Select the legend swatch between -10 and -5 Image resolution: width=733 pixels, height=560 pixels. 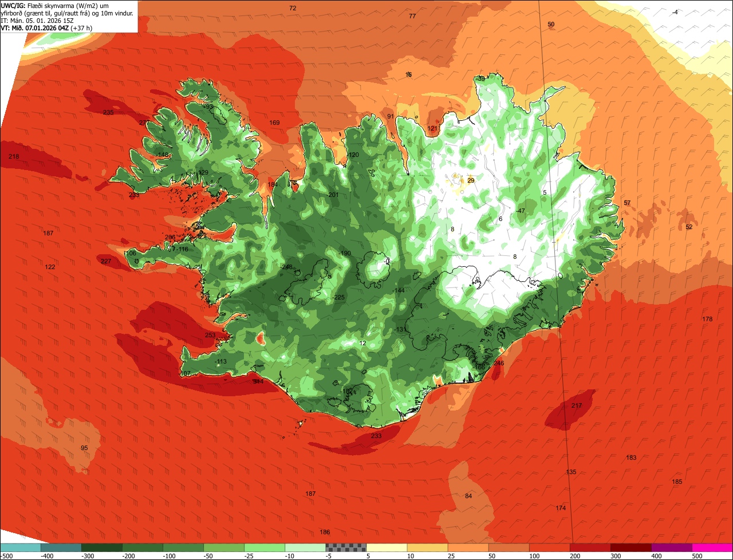click(305, 547)
